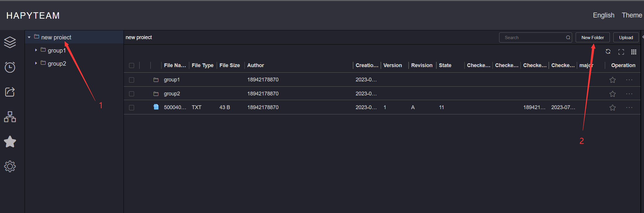This screenshot has width=644, height=213.
Task: Star the group1 row as favorite
Action: (x=612, y=80)
